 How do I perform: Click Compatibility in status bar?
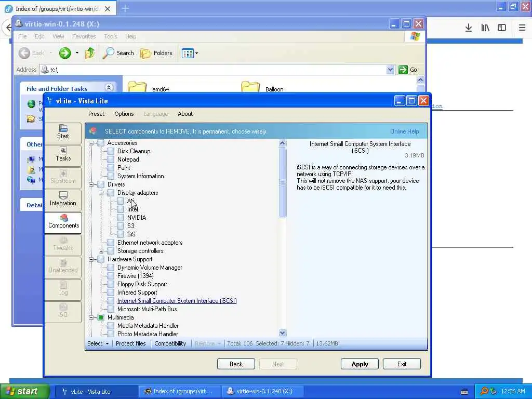[170, 343]
